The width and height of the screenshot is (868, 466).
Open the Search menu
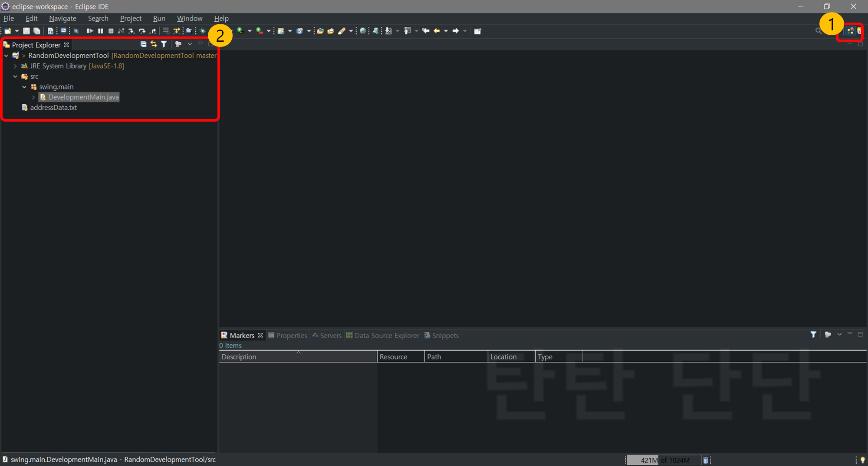click(98, 18)
